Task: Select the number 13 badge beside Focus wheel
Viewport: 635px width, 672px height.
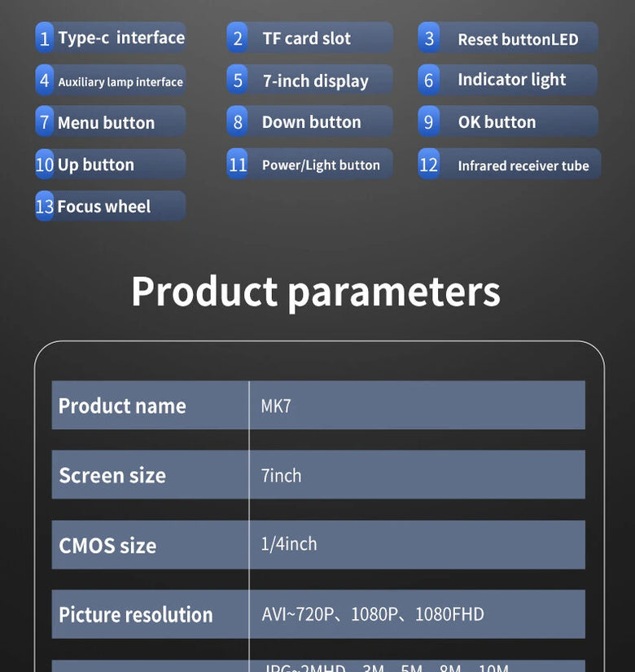Action: [45, 206]
